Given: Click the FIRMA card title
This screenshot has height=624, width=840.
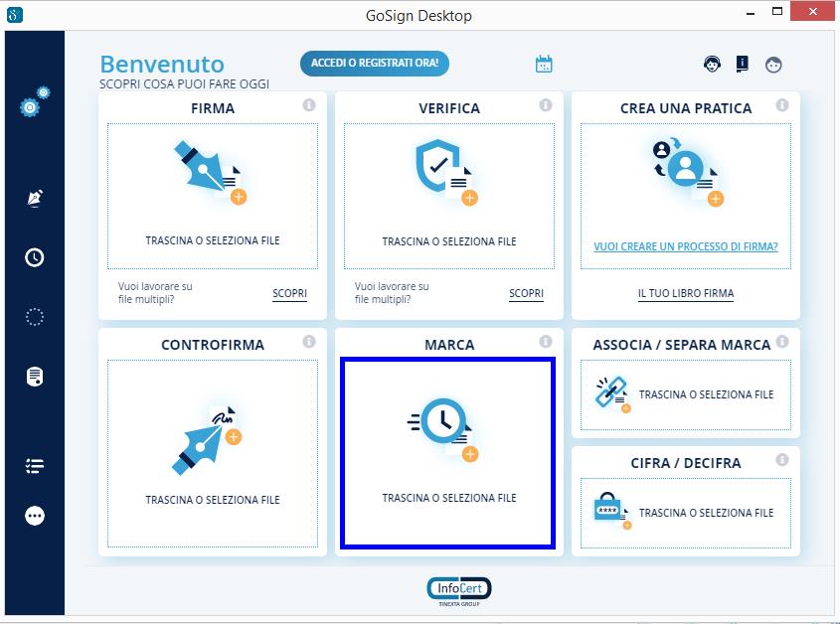Looking at the screenshot, I should [213, 108].
